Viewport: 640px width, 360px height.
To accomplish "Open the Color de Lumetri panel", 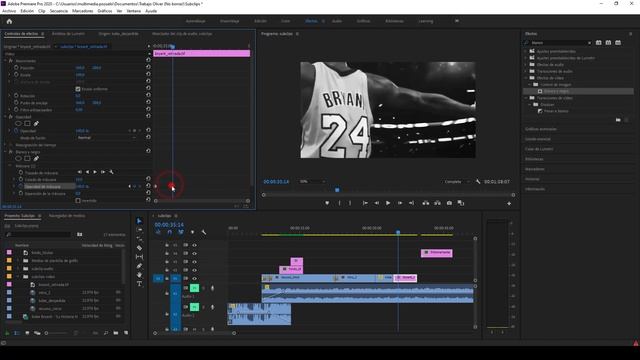I will pyautogui.click(x=539, y=149).
